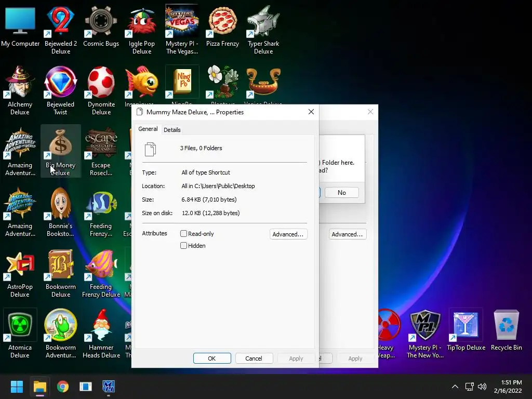Select the Atomica Deluxe shortcut
Image resolution: width=532 pixels, height=399 pixels.
pos(20,334)
